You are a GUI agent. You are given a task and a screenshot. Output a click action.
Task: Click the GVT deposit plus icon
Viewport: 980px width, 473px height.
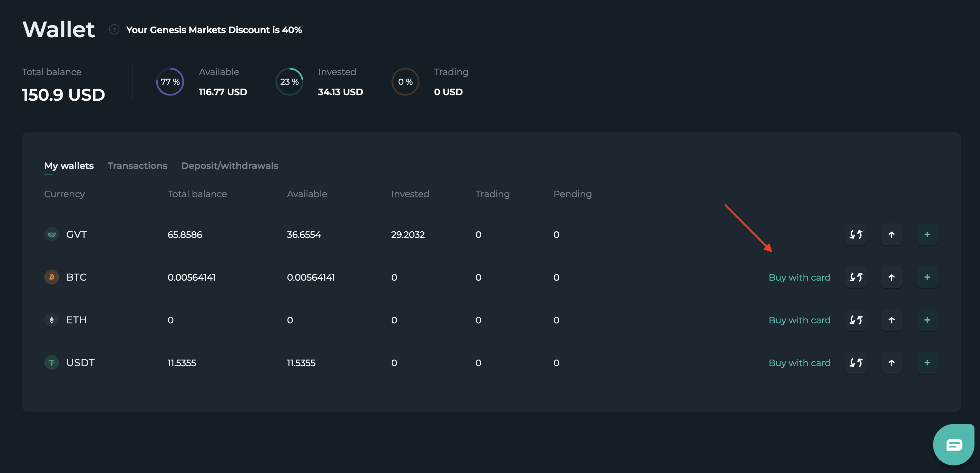coord(927,234)
